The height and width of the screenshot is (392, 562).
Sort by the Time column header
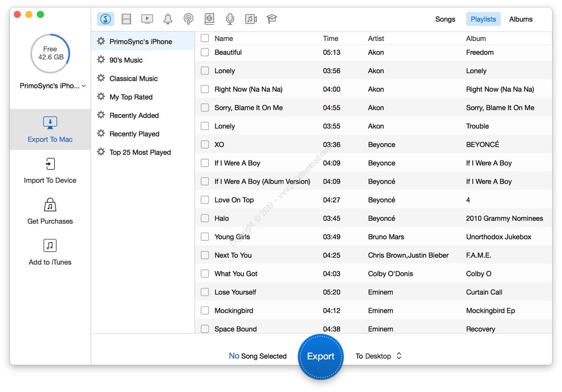(331, 38)
